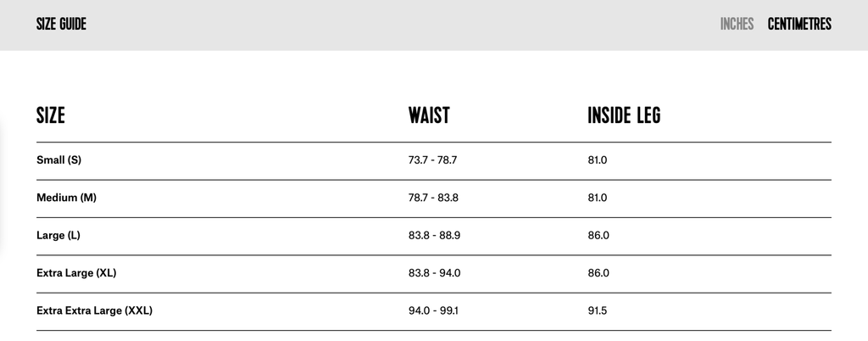Click the Size column header

pos(51,116)
